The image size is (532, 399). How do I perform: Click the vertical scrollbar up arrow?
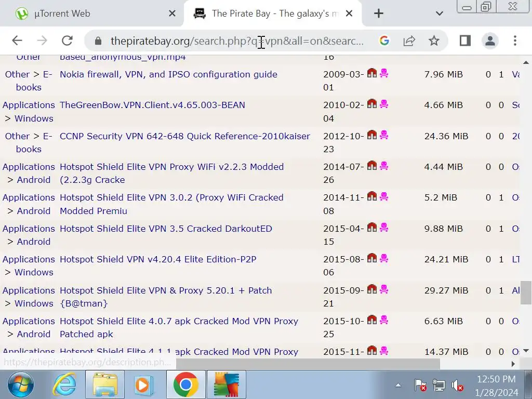526,62
